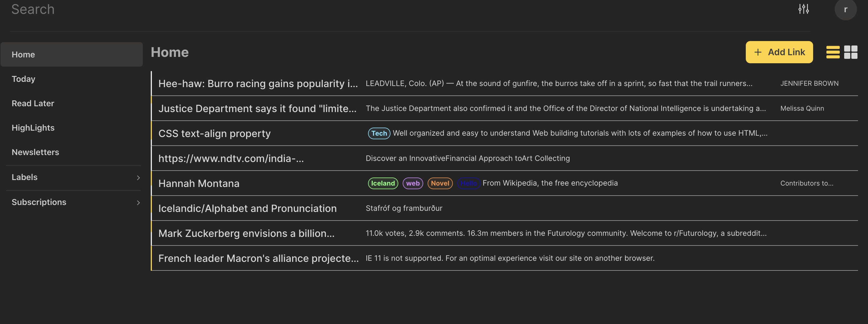Click the Tech label tag

click(x=379, y=133)
